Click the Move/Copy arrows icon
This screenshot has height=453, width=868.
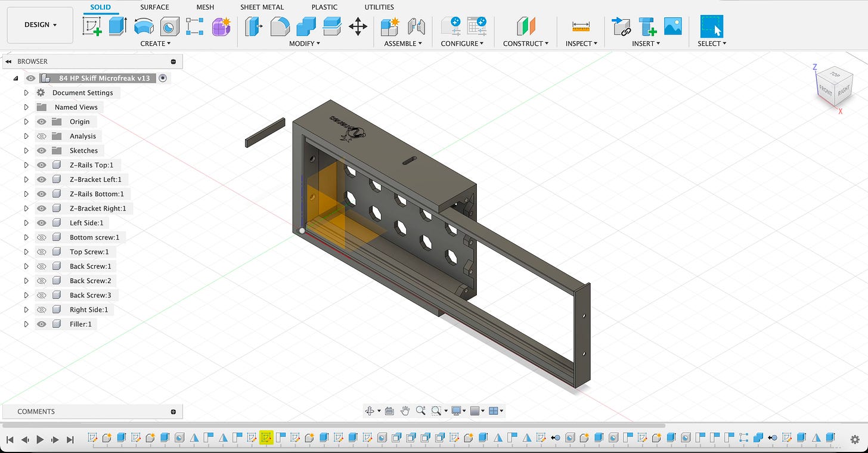[358, 26]
